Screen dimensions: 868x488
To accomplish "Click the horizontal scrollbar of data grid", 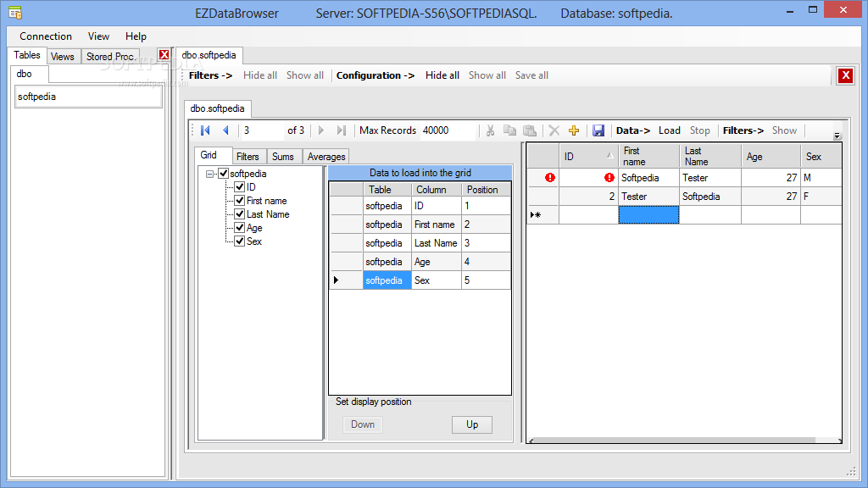I will coord(684,441).
